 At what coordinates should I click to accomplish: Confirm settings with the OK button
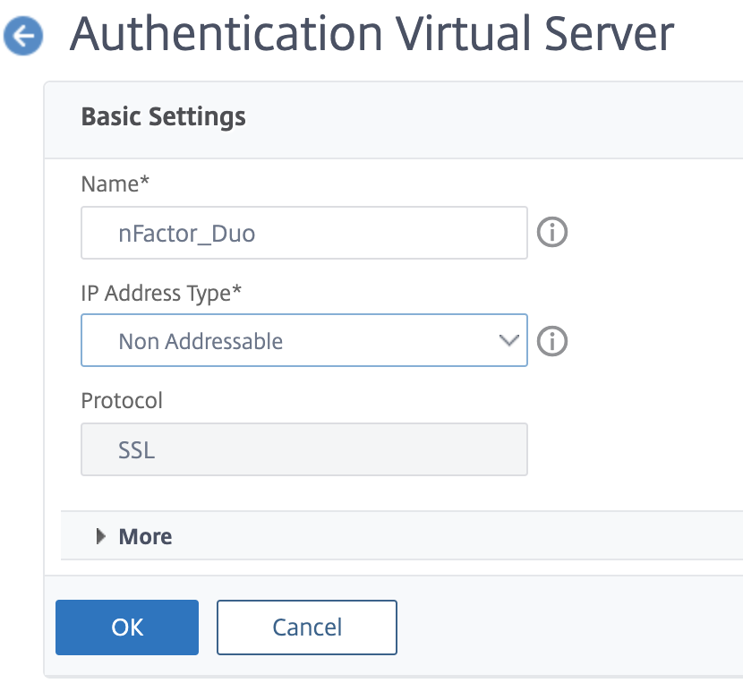coord(126,627)
